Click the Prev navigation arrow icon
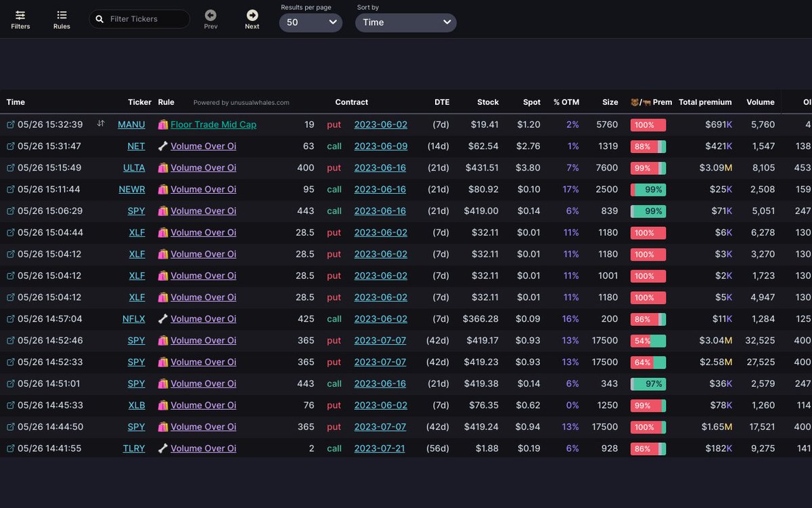Viewport: 812px width, 508px height. click(210, 16)
